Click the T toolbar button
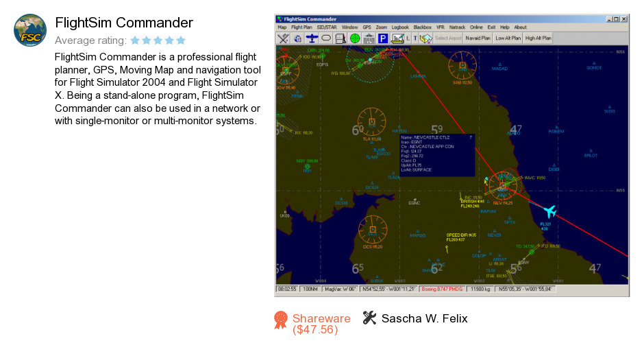This screenshot has height=354, width=644. tap(414, 38)
